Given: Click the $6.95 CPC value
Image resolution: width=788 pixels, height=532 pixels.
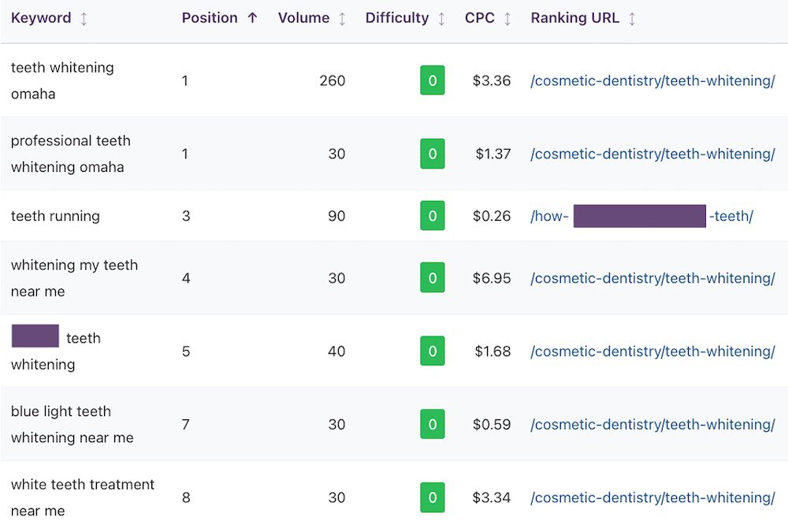Looking at the screenshot, I should (x=492, y=278).
